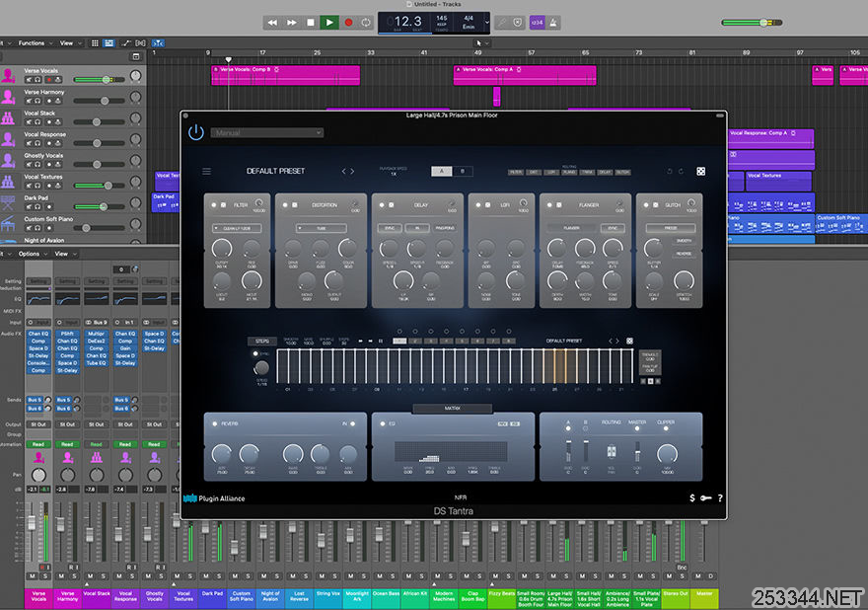
Task: Click the rewind transport button
Action: (272, 23)
